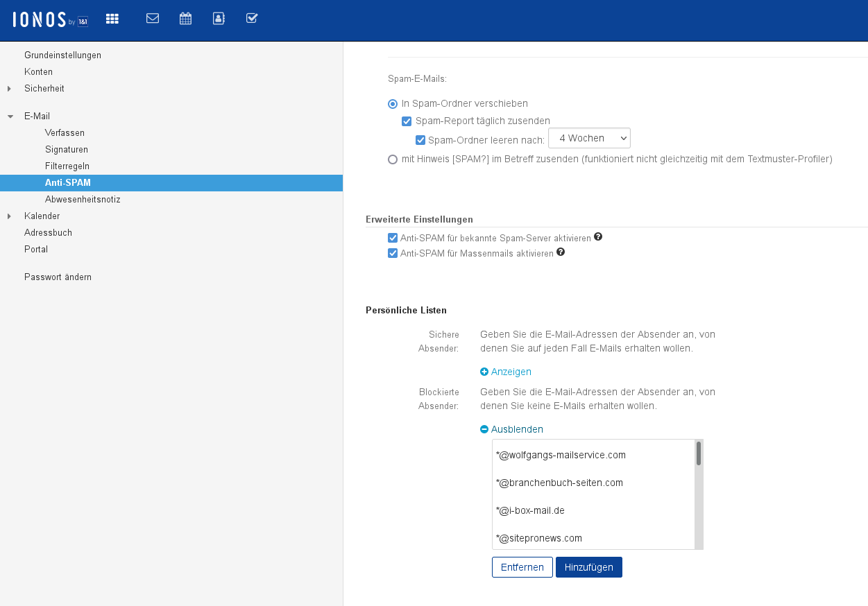Expand the Sicherheit tree section
The image size is (868, 606).
(x=9, y=89)
